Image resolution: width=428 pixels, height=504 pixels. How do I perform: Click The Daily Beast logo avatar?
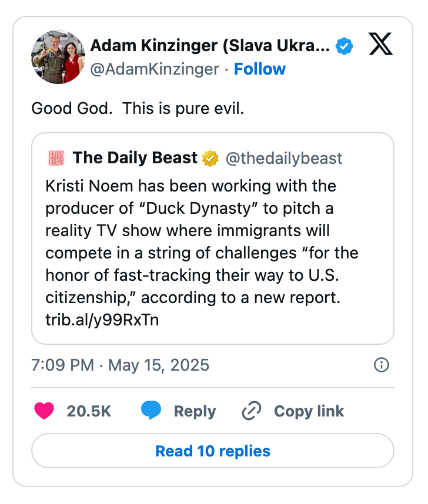[x=56, y=157]
